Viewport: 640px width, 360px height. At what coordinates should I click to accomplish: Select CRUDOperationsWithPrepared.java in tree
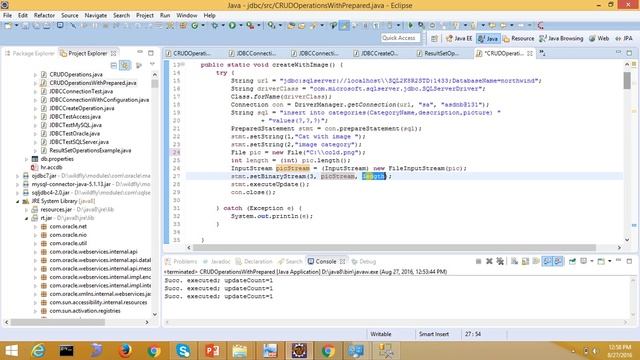tap(93, 83)
